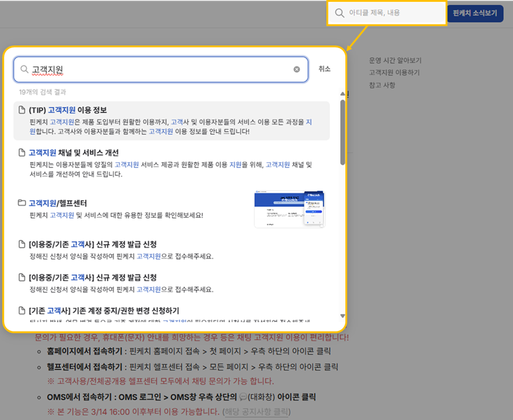Click the 헬프센터에서 접속하기 bullet text
Viewport: 513px width, 420px height.
(x=192, y=366)
